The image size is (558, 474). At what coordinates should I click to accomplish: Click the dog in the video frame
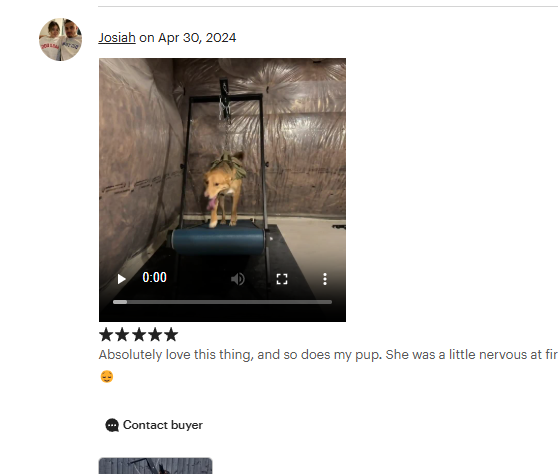224,189
